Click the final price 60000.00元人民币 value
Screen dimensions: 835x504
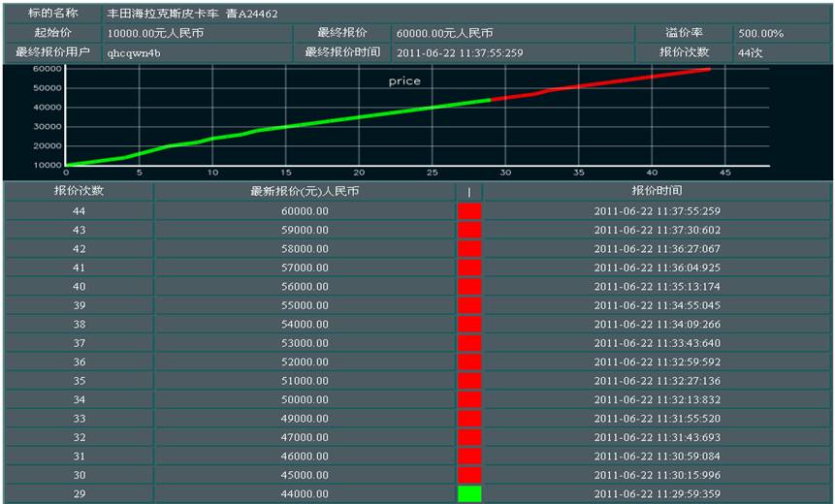444,34
